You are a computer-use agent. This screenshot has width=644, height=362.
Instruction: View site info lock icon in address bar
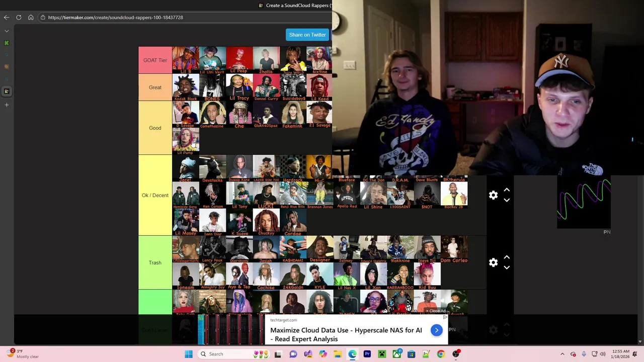click(x=43, y=17)
